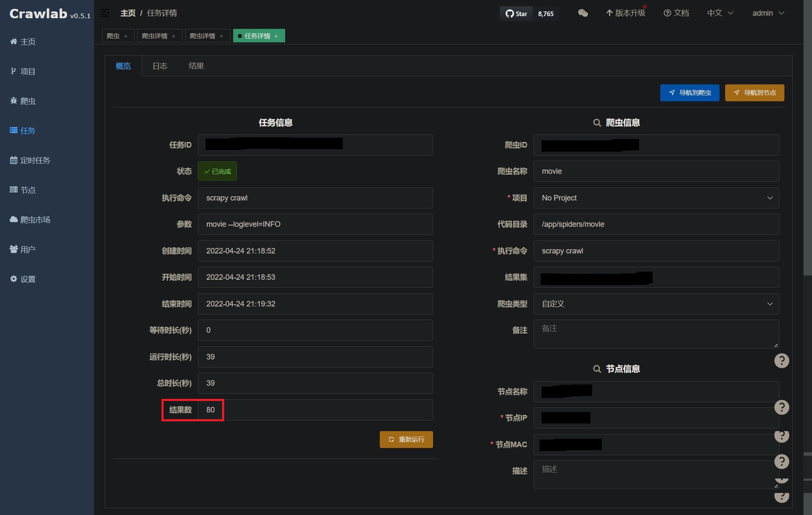Close the first 爬虫详情 tab
812x515 pixels.
(x=173, y=36)
